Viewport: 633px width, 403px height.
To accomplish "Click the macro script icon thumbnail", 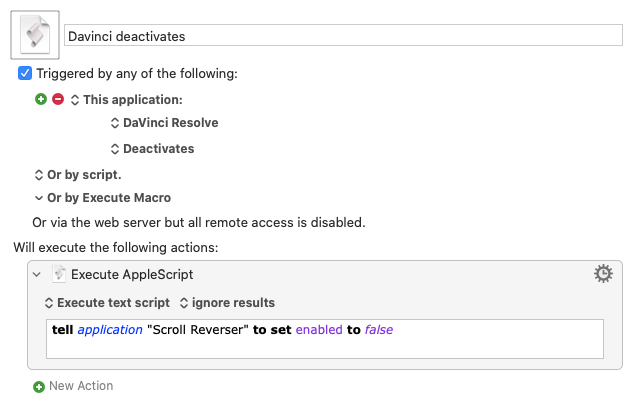I will (x=35, y=35).
